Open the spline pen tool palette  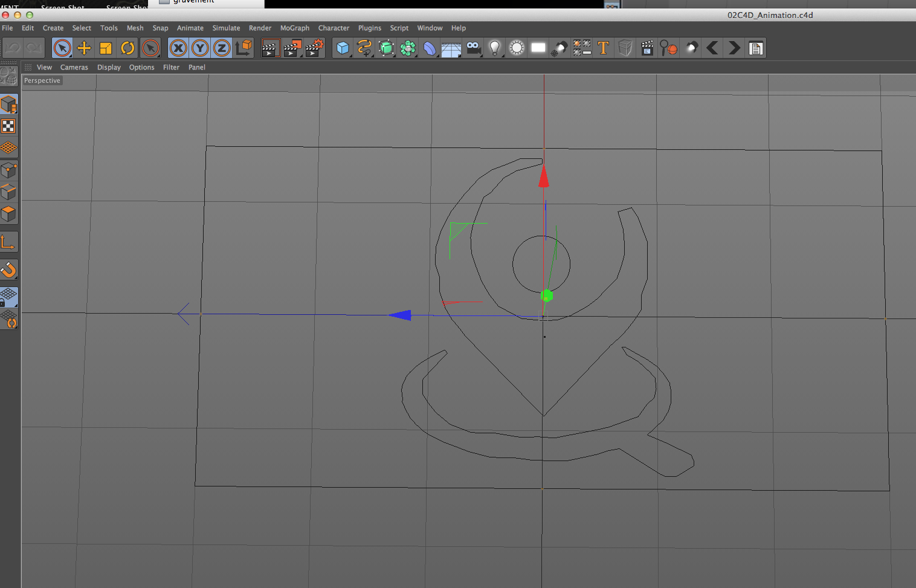(364, 48)
